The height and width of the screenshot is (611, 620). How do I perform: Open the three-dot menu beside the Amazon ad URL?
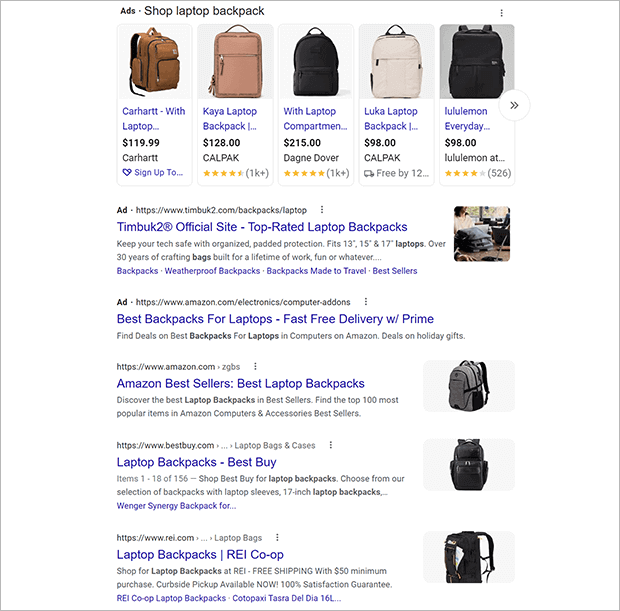point(366,302)
